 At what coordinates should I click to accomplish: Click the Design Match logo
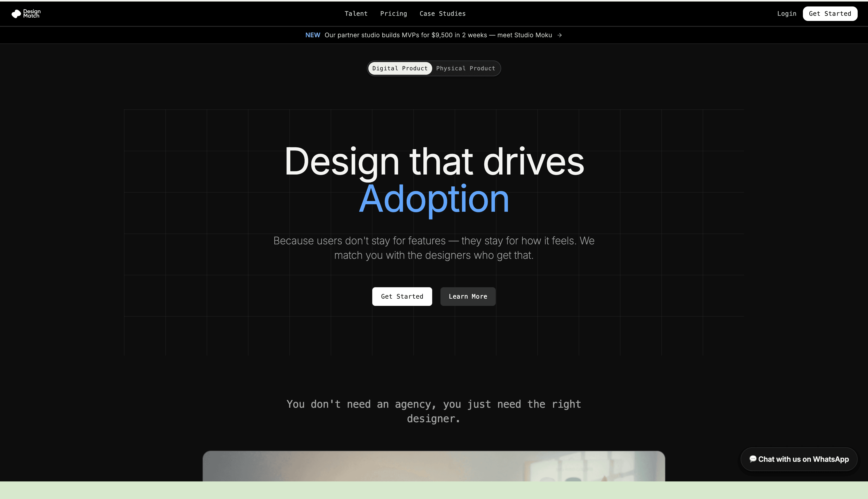[x=26, y=14]
